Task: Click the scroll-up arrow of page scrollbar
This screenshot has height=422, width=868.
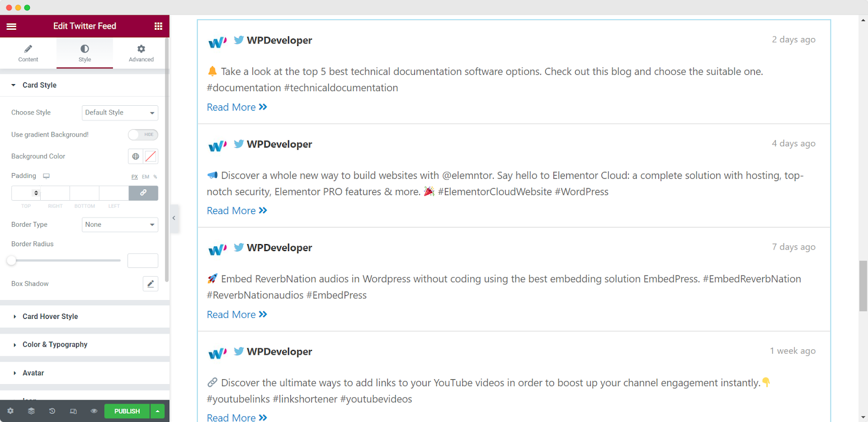Action: 863,20
